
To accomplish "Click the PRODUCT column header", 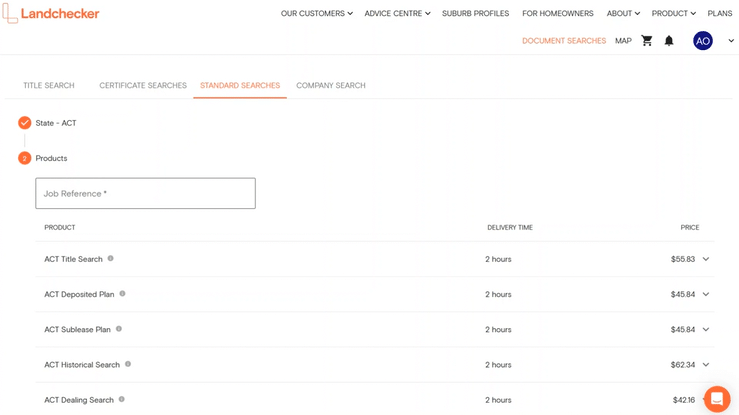I will 59,228.
